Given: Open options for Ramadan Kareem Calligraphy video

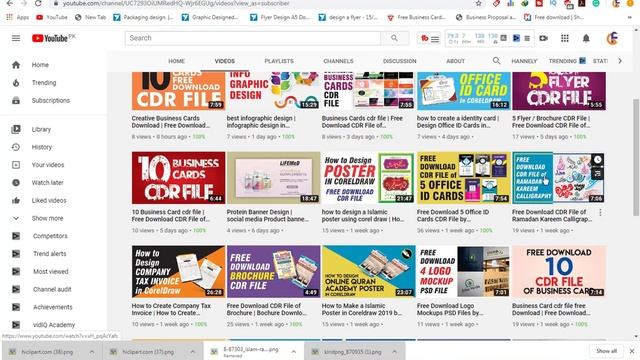Looking at the screenshot, I should click(600, 212).
